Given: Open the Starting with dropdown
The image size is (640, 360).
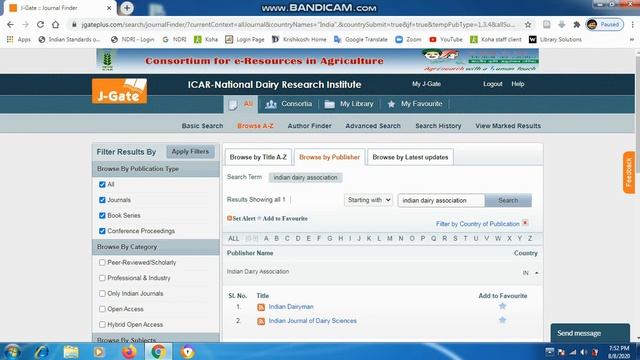Looking at the screenshot, I should pyautogui.click(x=368, y=200).
